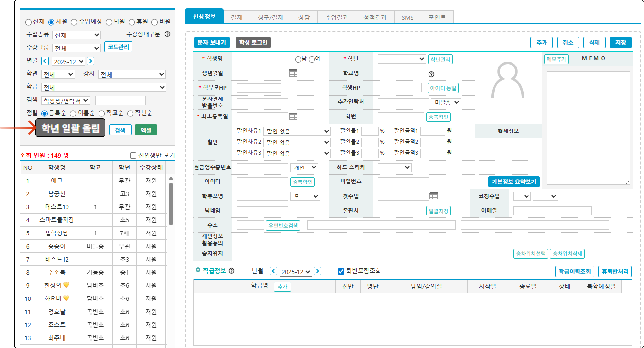Check the 신입생만 보기 checkbox
Image resolution: width=644 pixels, height=348 pixels.
tap(133, 156)
